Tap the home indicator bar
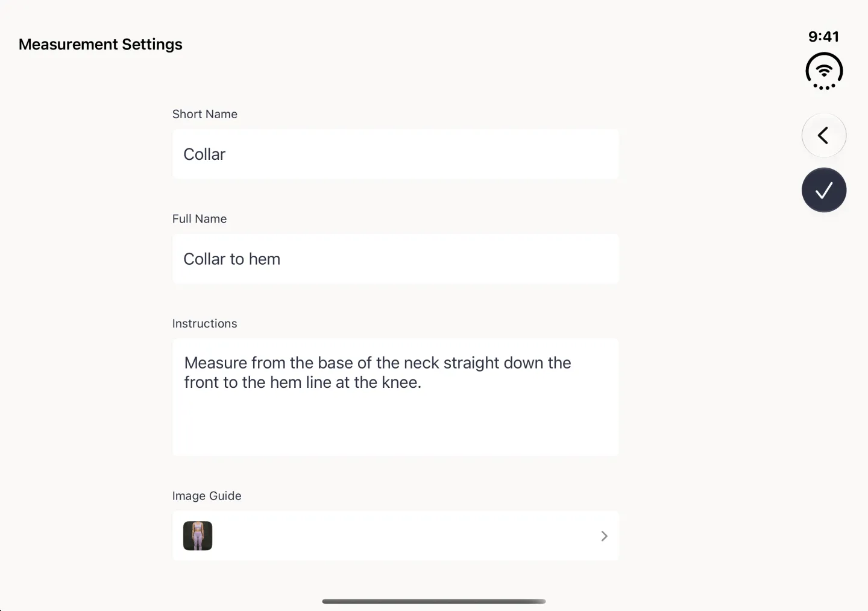 click(x=434, y=601)
